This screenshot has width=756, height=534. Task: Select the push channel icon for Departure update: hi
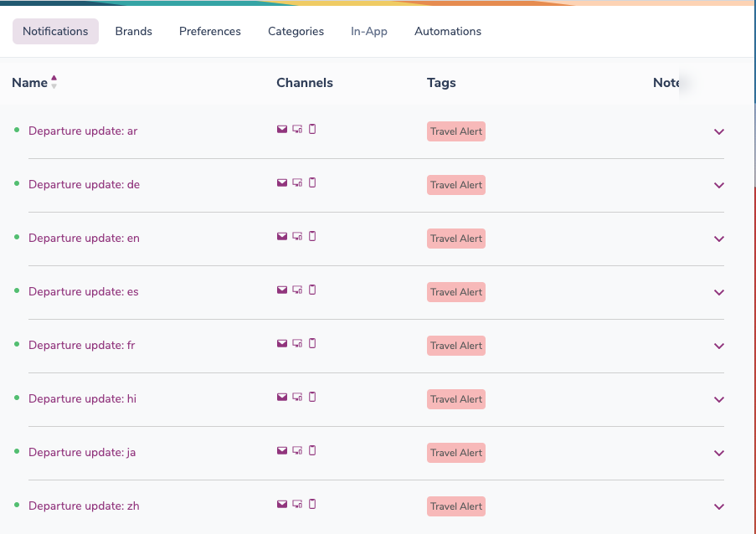[x=296, y=397]
